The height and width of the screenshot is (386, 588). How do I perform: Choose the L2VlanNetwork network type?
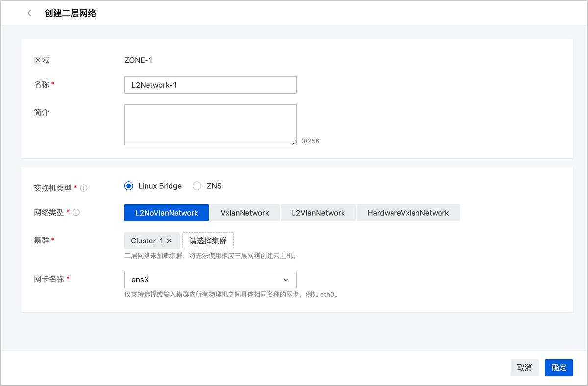pos(318,213)
